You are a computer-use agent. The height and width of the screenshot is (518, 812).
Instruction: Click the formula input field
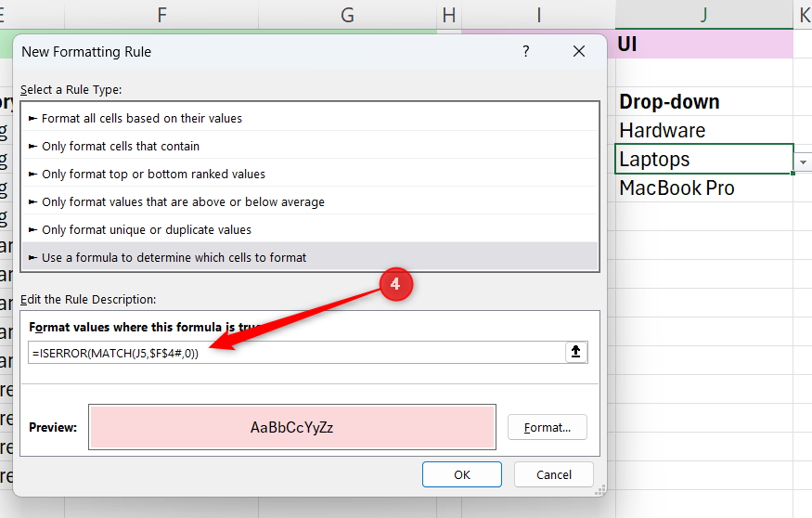click(x=296, y=353)
